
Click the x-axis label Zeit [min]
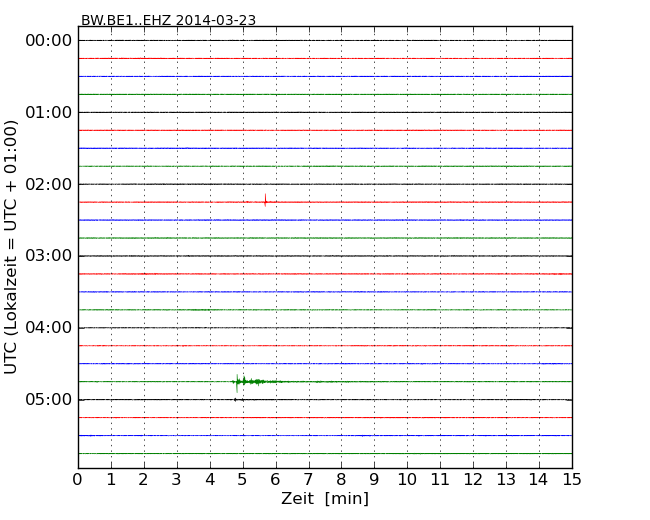(x=325, y=498)
